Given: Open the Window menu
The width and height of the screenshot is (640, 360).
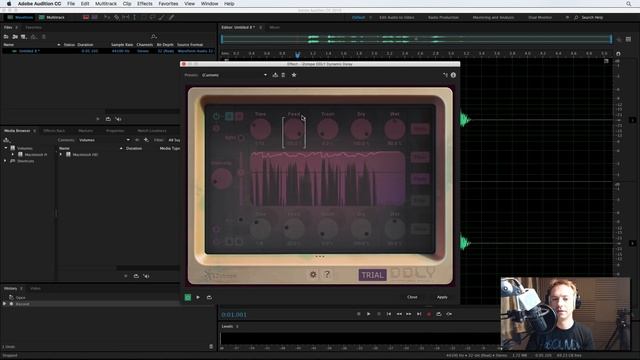Looking at the screenshot, I should coord(209,4).
